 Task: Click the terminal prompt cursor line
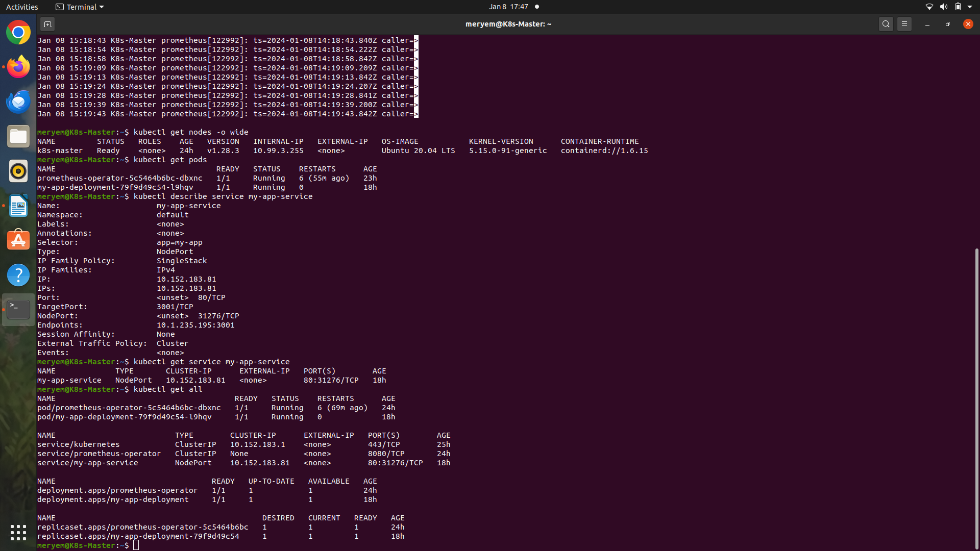[136, 545]
